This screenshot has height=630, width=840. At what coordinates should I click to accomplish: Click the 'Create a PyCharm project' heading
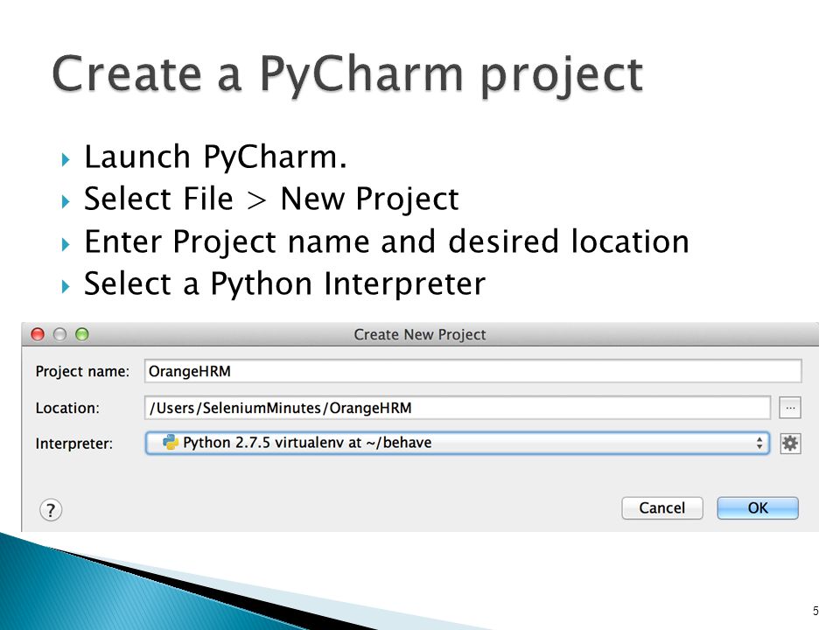[347, 75]
